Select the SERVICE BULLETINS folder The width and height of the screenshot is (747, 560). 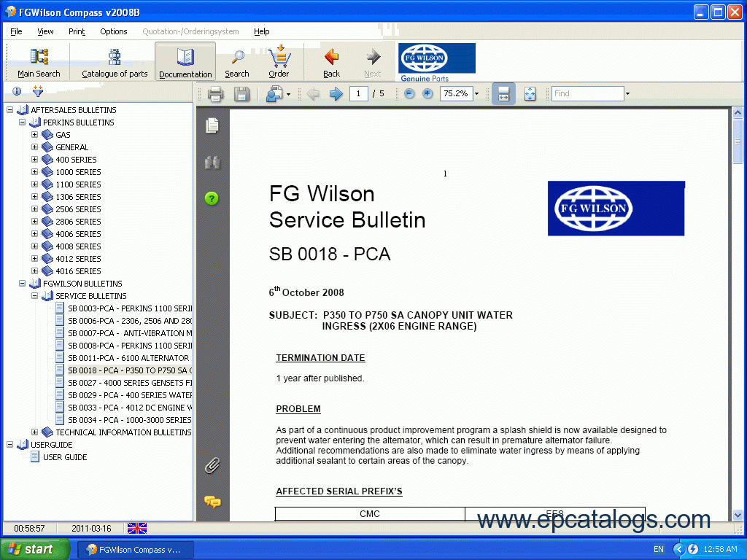click(91, 296)
